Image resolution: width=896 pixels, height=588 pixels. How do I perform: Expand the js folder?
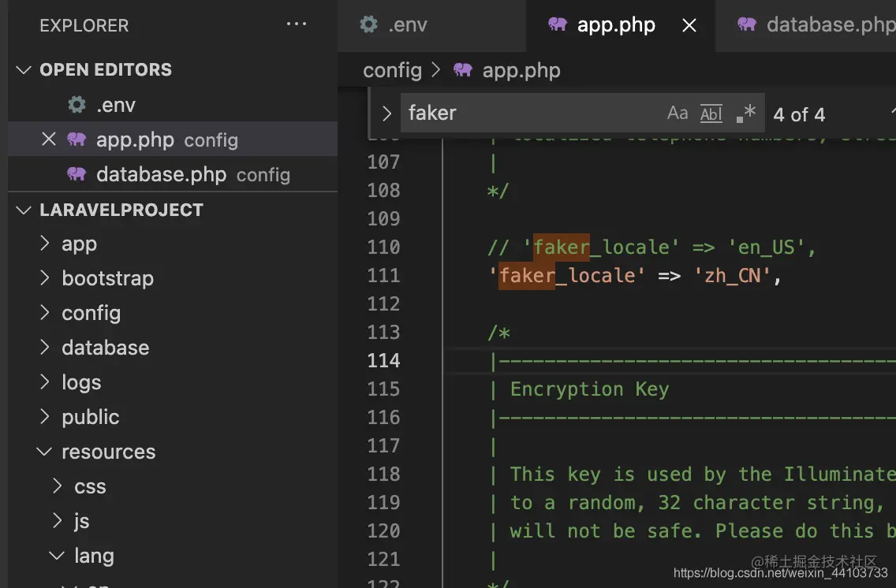57,521
